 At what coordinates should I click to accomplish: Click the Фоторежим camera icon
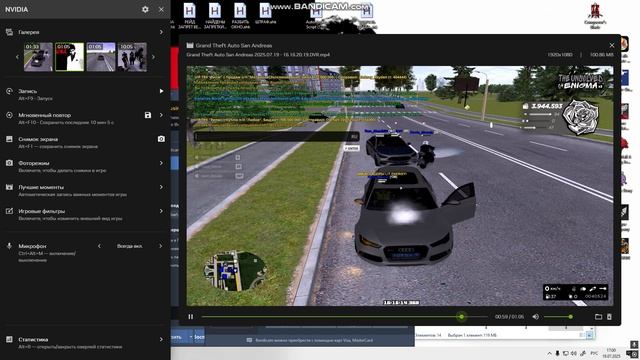tap(9, 163)
